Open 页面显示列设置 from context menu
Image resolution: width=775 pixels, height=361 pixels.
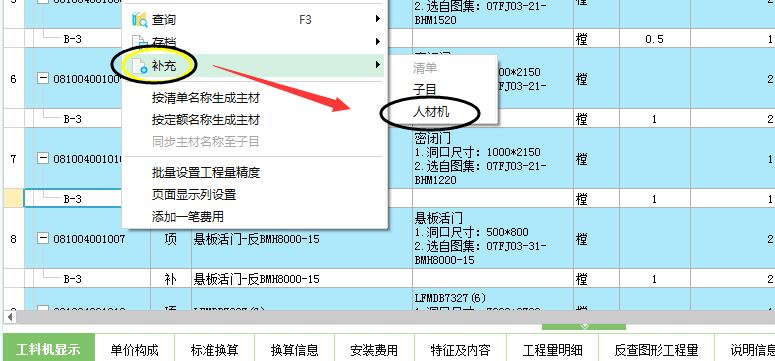coord(194,195)
